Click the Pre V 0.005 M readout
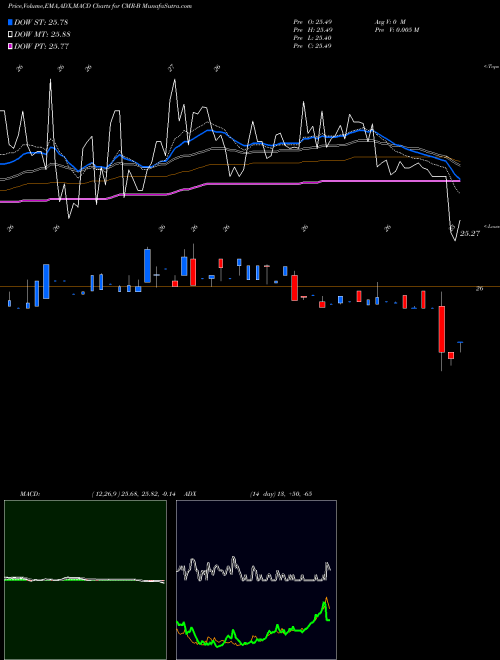The width and height of the screenshot is (500, 660). (x=396, y=30)
